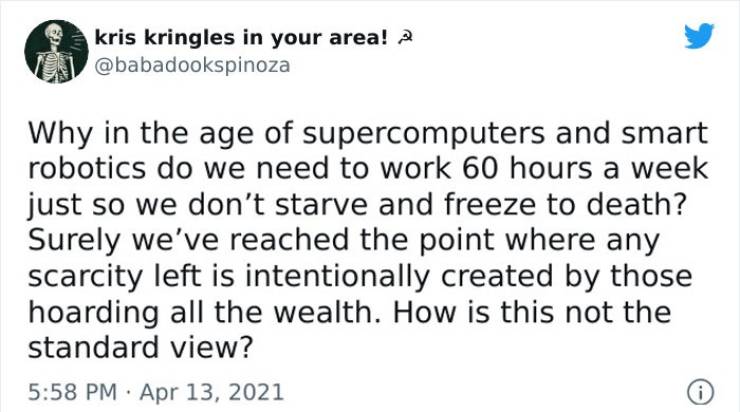The width and height of the screenshot is (740, 412).
Task: Click the hammer and sickle emoji
Action: [405, 38]
